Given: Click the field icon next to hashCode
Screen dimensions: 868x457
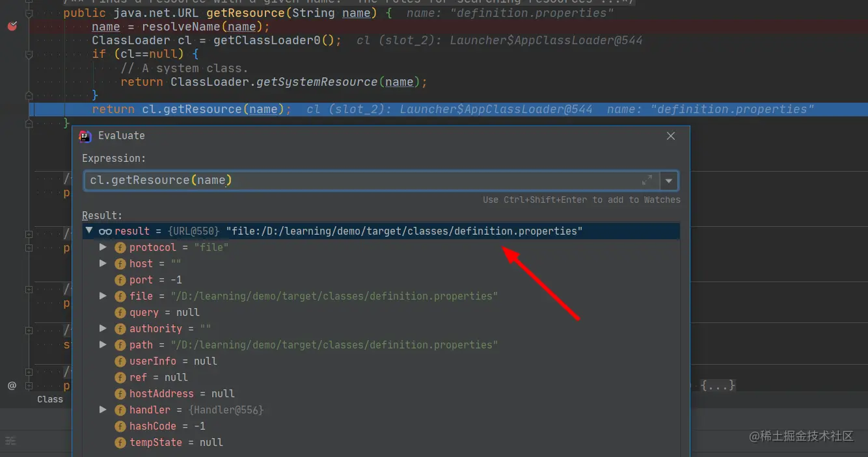Looking at the screenshot, I should pyautogui.click(x=120, y=426).
